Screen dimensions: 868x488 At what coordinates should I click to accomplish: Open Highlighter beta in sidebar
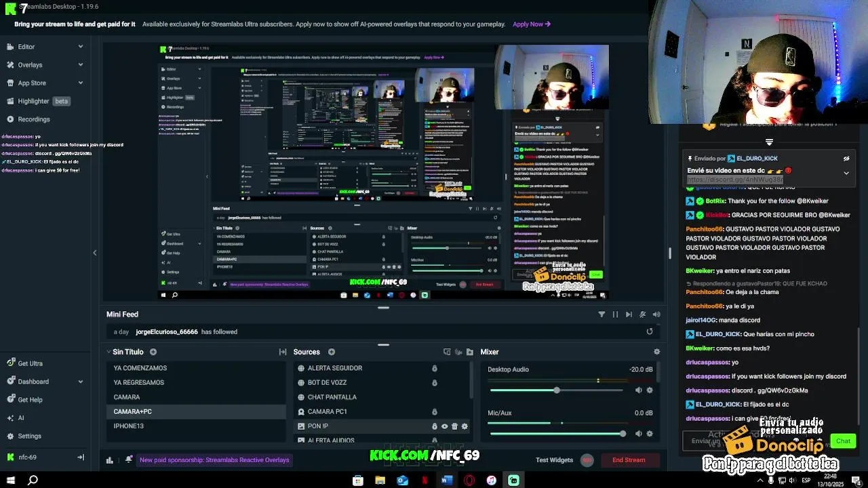(x=38, y=101)
